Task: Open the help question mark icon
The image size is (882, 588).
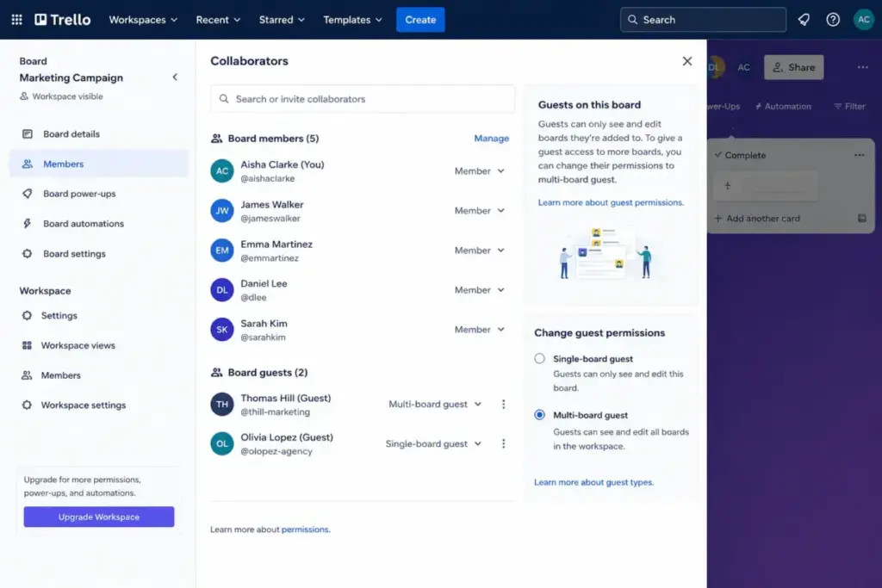Action: pos(833,20)
